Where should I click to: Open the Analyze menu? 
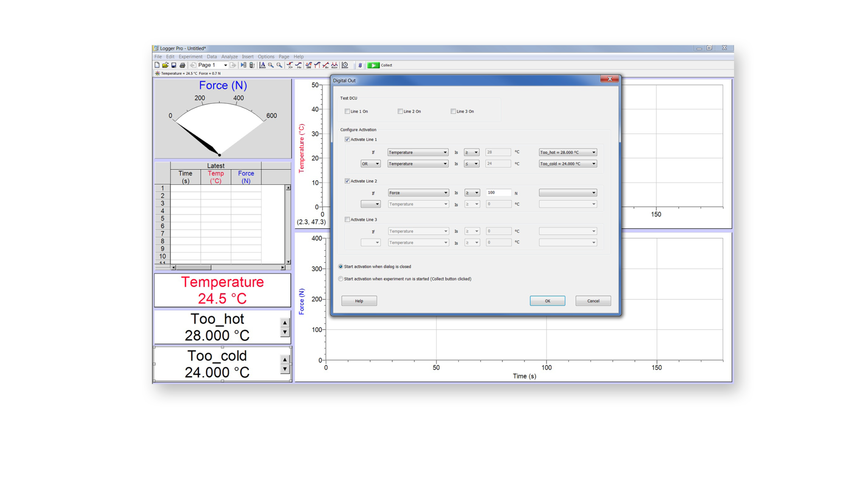click(229, 56)
